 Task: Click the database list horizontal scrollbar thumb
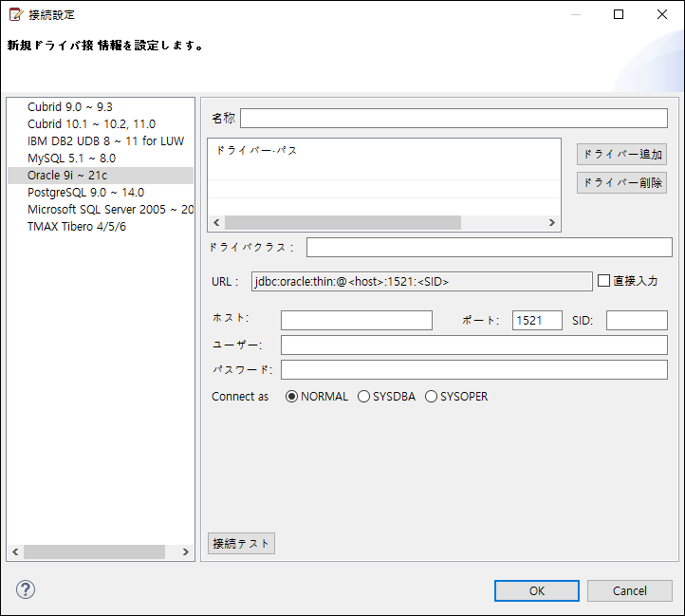click(x=94, y=551)
